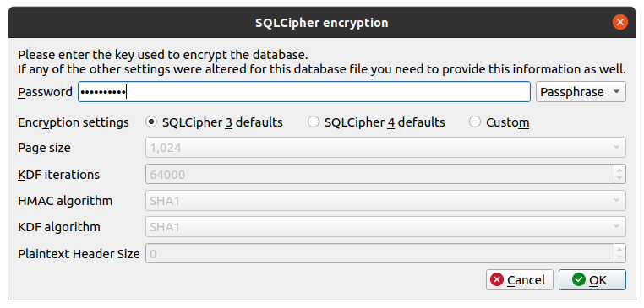This screenshot has width=644, height=308.
Task: Decrement Plaintext Header Size value
Action: (619, 258)
